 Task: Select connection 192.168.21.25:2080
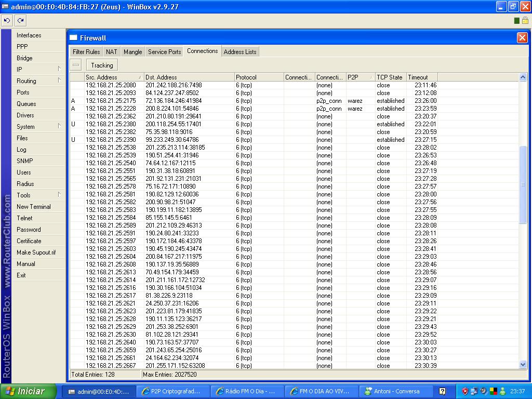(x=295, y=85)
